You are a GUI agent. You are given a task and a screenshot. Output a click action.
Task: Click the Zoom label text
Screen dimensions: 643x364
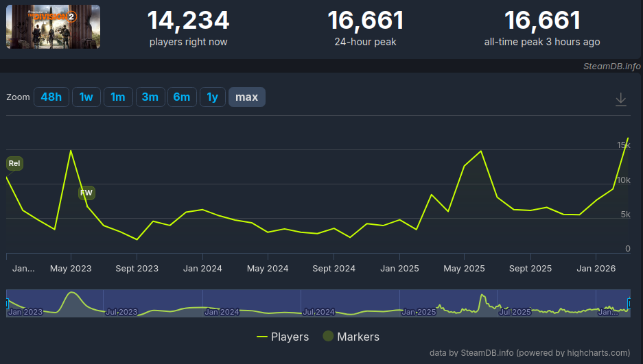18,97
